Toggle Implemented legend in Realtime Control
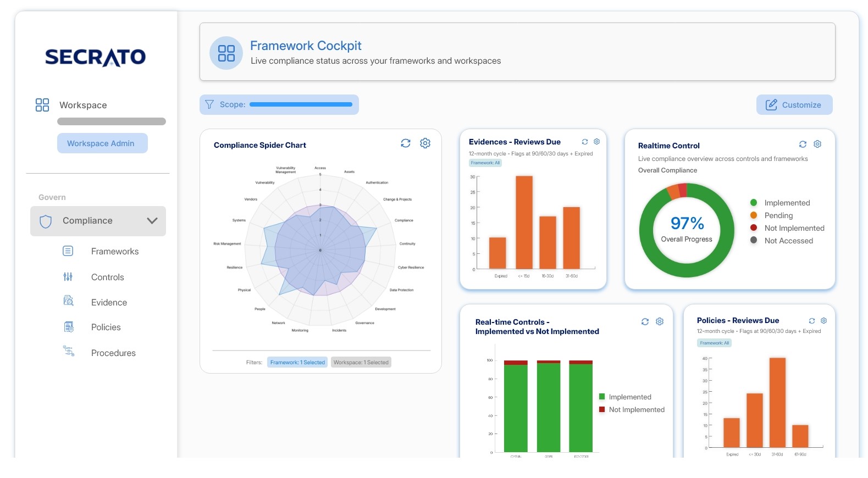Viewport: 868px width, 478px height. click(x=787, y=203)
